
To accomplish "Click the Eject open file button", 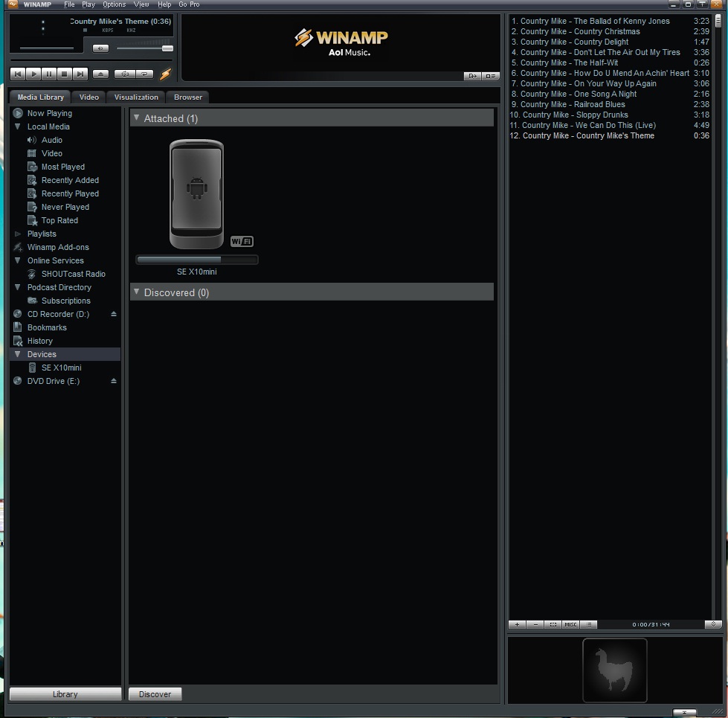I will pos(100,74).
